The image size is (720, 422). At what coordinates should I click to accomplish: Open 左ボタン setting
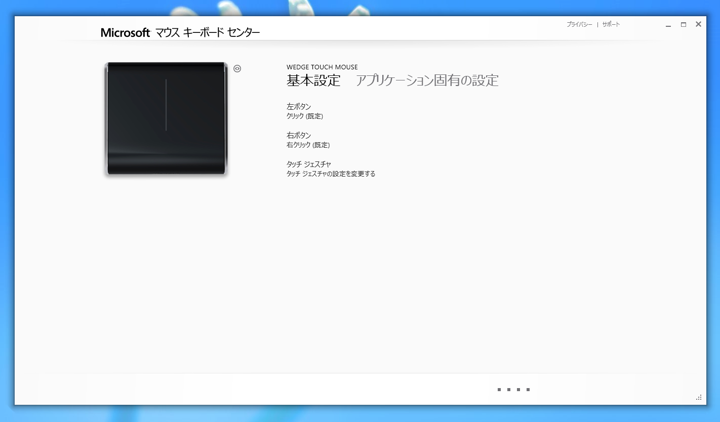click(x=298, y=107)
